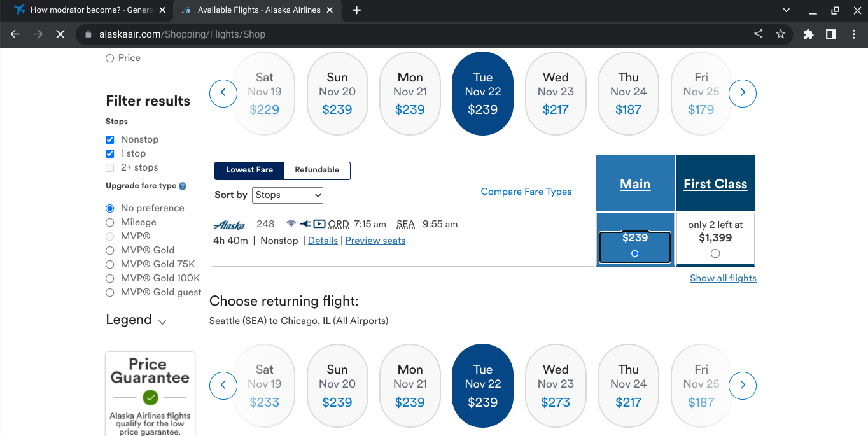Open Preview seats link
The height and width of the screenshot is (436, 868).
pyautogui.click(x=375, y=241)
